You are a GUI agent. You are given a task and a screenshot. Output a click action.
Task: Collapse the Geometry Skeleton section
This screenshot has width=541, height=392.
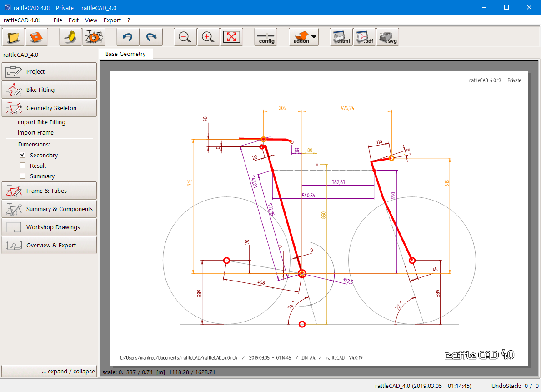coord(49,108)
